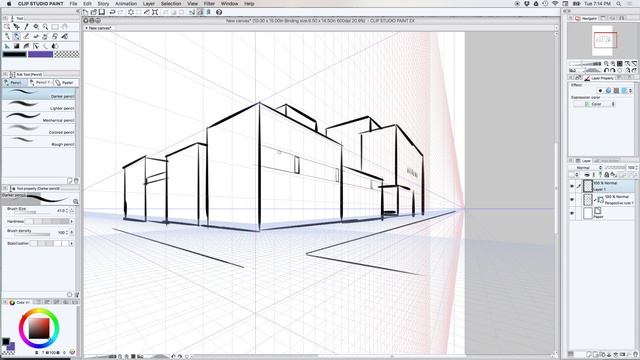This screenshot has height=360, width=640.
Task: Adjust layer opacity stepper value
Action: (x=636, y=168)
